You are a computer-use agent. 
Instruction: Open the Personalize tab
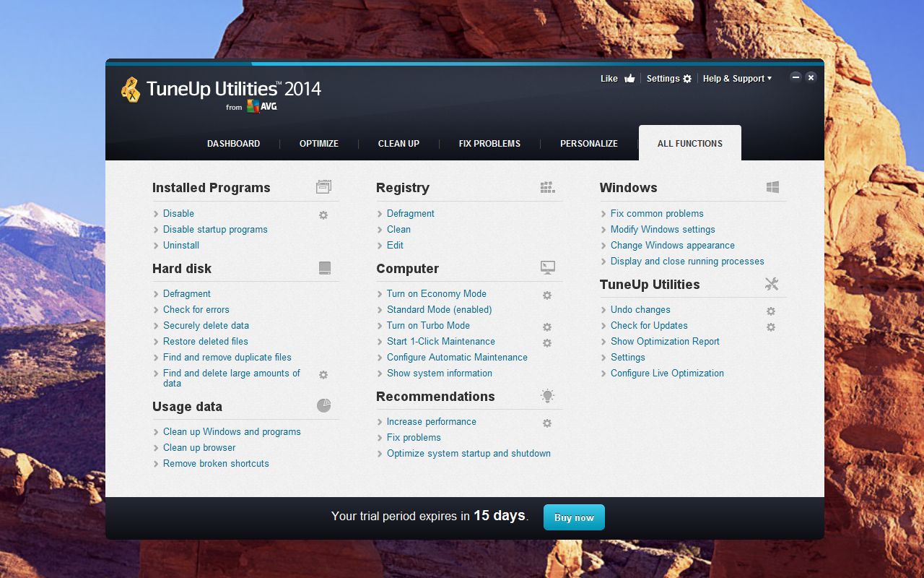tap(589, 144)
